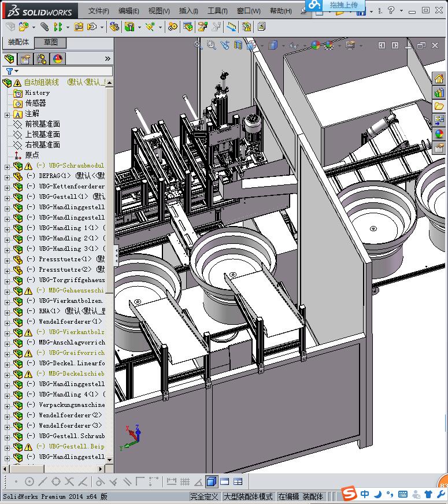
Task: Switch to the 草图 tab
Action: [50, 42]
